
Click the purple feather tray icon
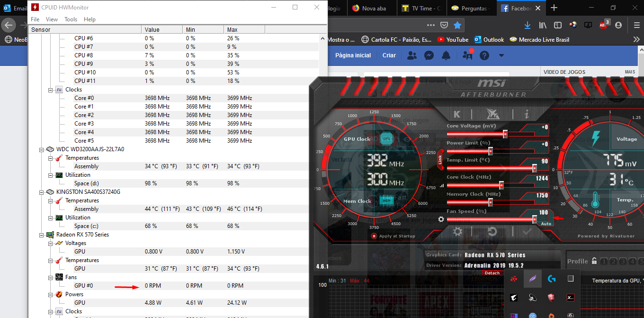tap(533, 279)
